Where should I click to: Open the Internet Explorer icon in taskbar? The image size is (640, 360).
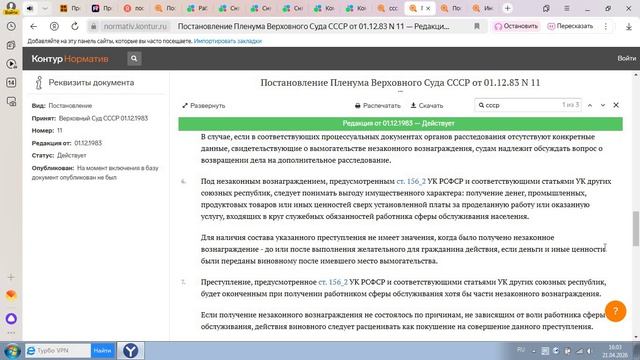31,351
